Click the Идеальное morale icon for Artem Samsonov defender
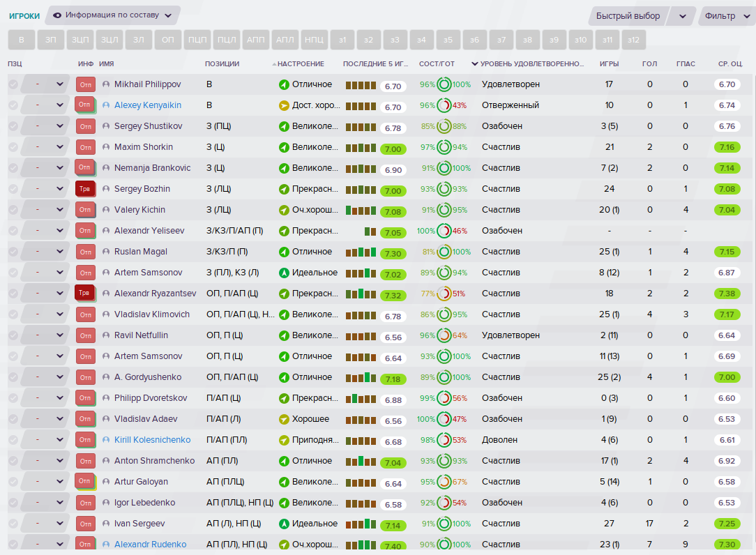This screenshot has width=756, height=555. [x=284, y=273]
